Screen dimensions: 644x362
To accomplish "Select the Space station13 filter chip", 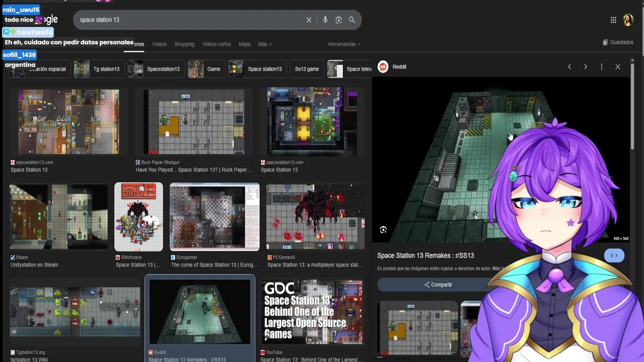I will point(257,69).
